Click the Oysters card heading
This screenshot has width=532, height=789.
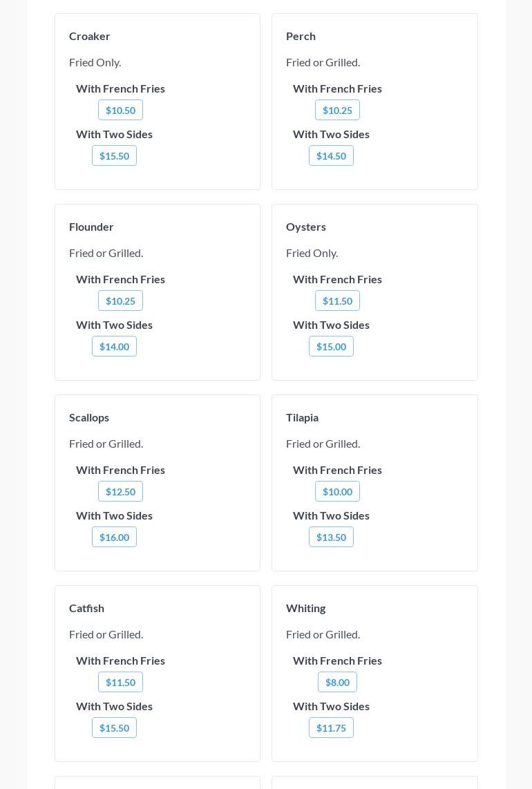pos(305,227)
